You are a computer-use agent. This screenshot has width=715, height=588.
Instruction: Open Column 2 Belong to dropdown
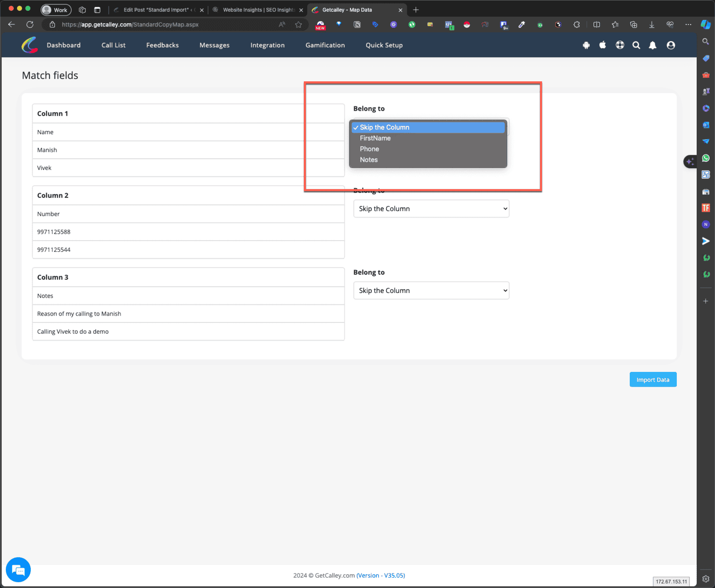click(431, 209)
